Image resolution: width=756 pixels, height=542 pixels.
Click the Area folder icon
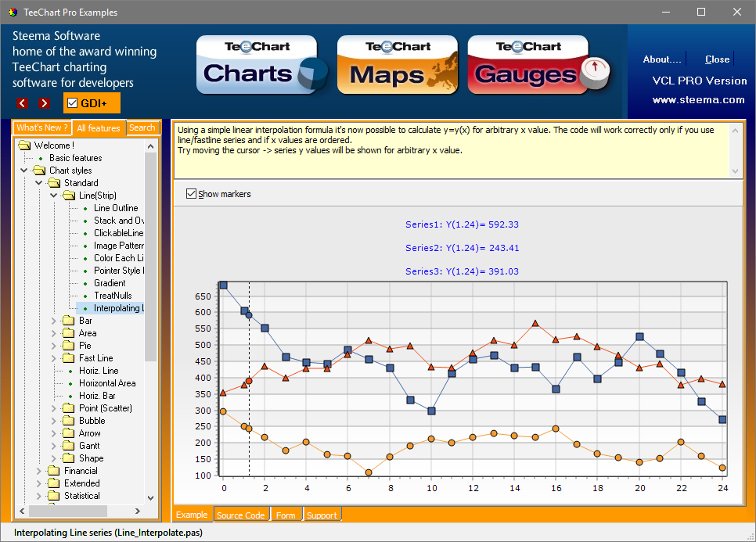point(69,333)
